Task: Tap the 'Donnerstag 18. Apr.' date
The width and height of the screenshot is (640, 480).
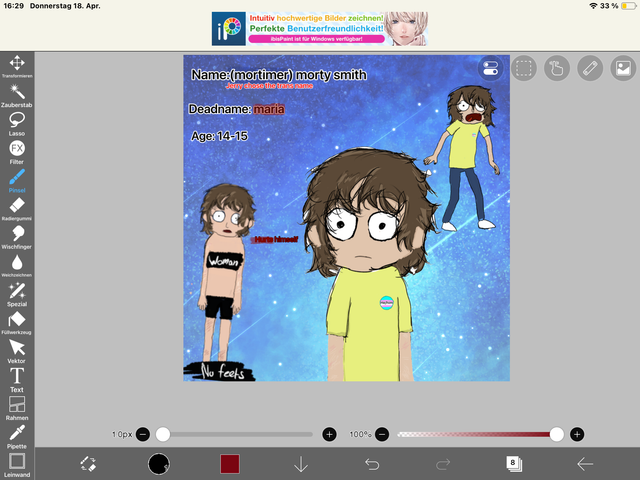Action: [65, 6]
